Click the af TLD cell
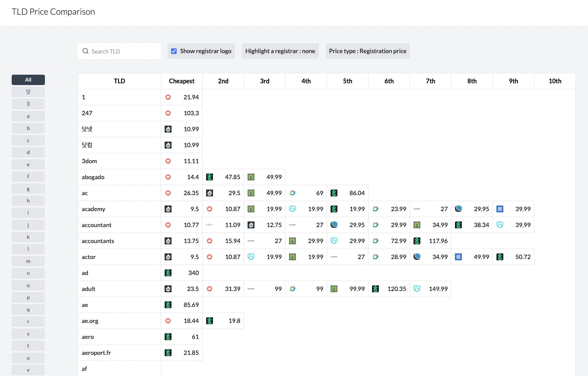This screenshot has width=588, height=376. click(119, 369)
